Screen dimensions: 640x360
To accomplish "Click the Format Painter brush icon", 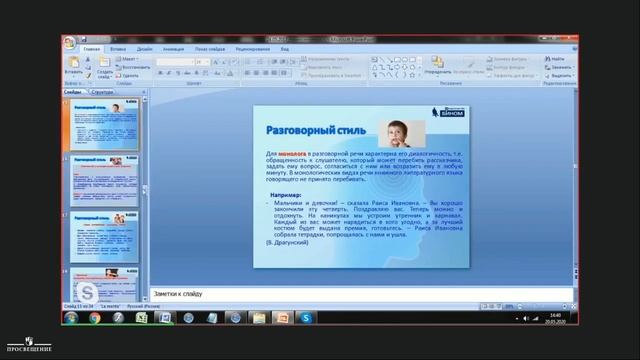I will [88, 76].
